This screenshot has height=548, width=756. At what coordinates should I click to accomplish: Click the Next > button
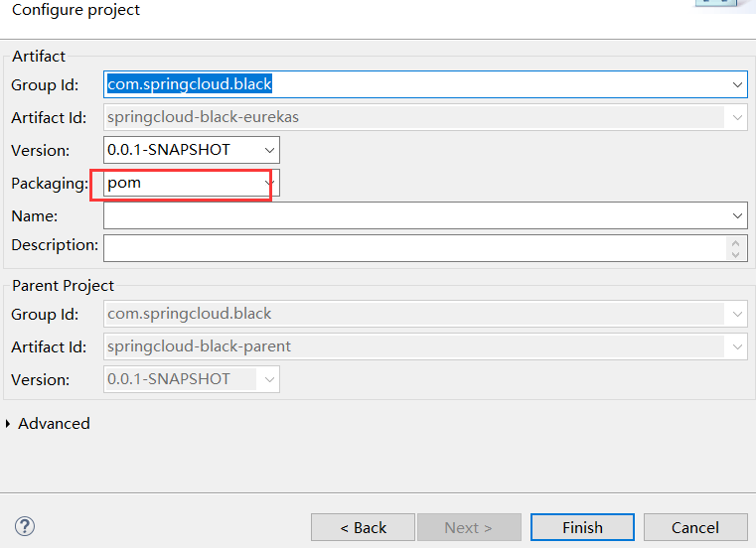coord(469,527)
